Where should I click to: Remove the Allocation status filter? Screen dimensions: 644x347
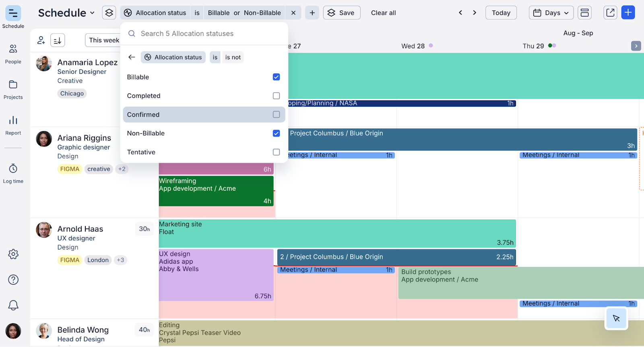point(293,13)
